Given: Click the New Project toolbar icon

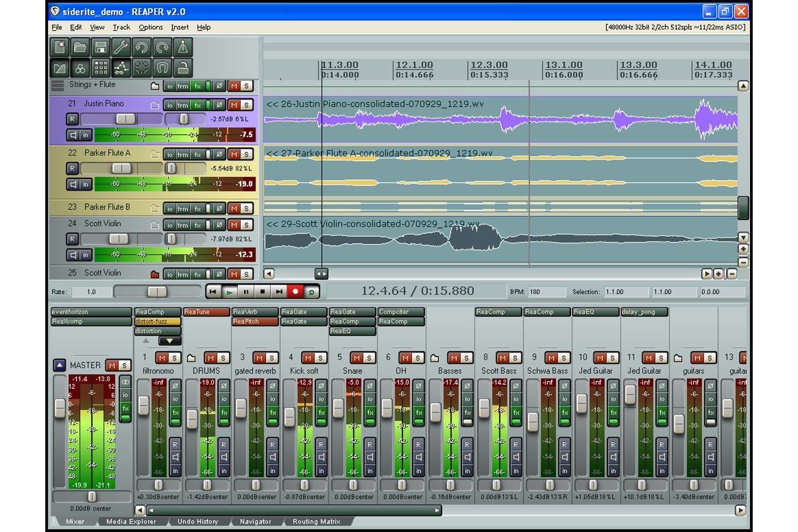Looking at the screenshot, I should pos(60,47).
